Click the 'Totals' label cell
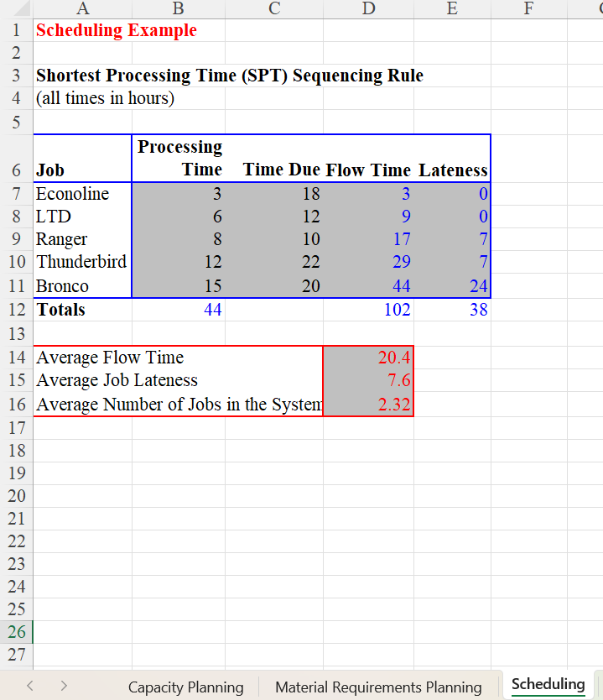This screenshot has width=603, height=700. click(x=82, y=310)
